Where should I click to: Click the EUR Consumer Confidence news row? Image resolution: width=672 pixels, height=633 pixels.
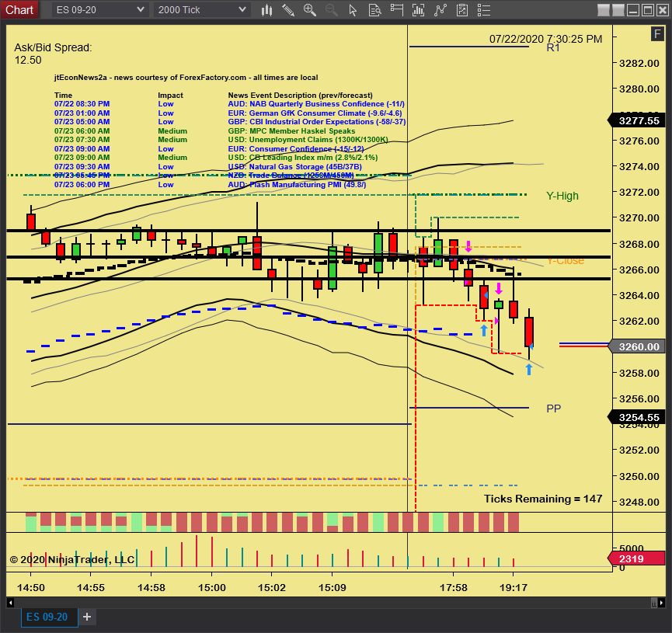point(209,148)
